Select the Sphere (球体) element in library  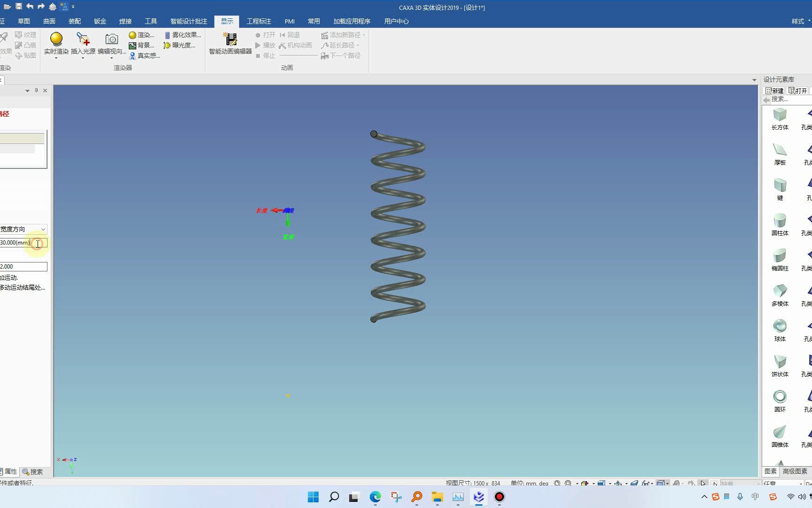[780, 330]
